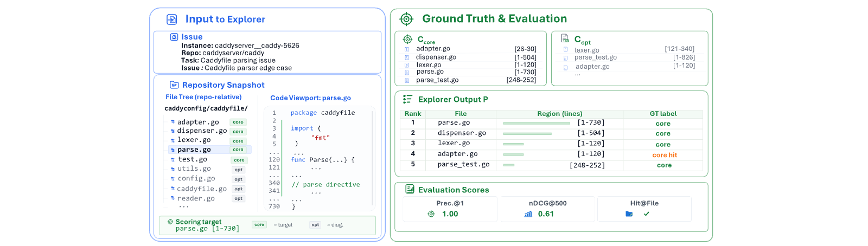This screenshot has width=868, height=246.
Task: Click the GT label column header
Action: click(x=663, y=114)
